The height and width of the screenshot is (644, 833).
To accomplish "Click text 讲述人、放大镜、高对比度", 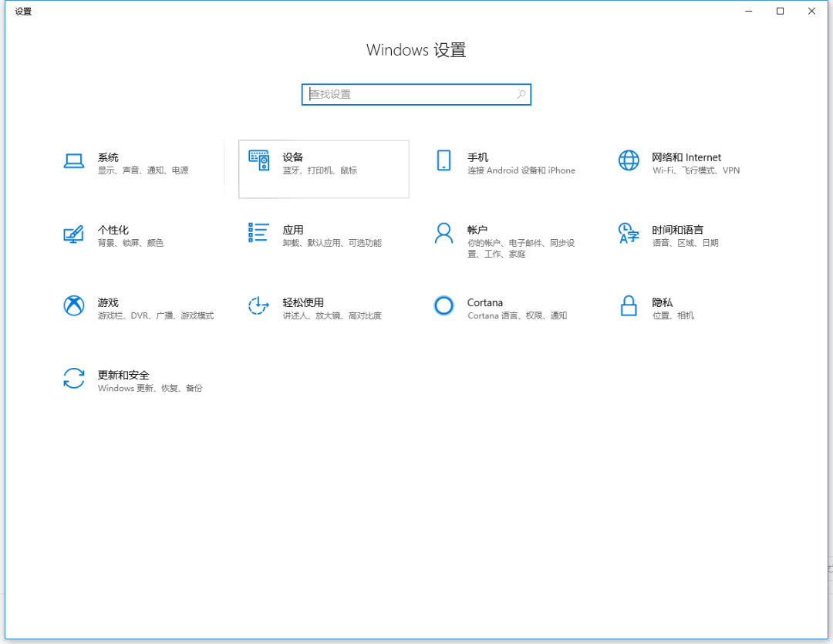I will tap(332, 315).
